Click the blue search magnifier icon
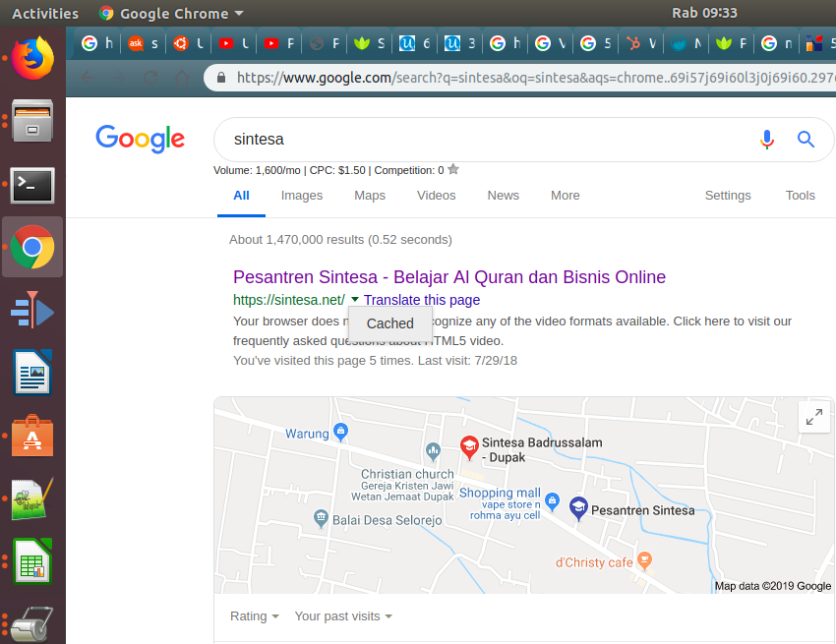This screenshot has width=836, height=644. [x=806, y=140]
